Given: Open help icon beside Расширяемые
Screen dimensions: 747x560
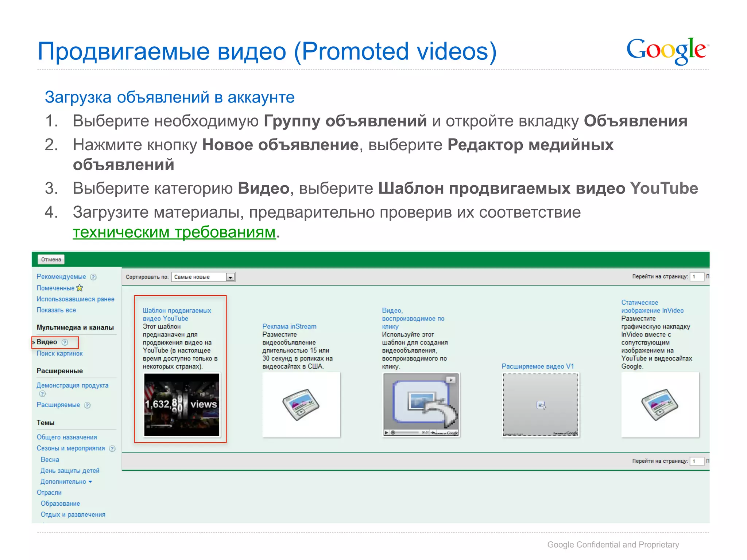Looking at the screenshot, I should click(87, 405).
